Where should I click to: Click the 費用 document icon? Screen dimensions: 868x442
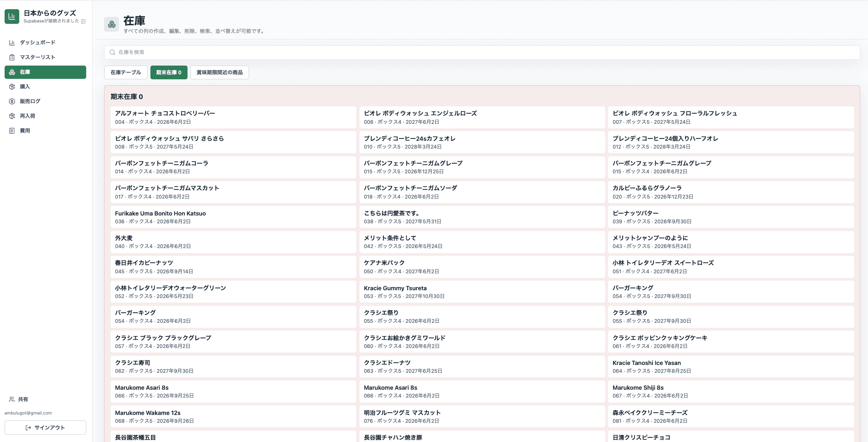(x=12, y=131)
